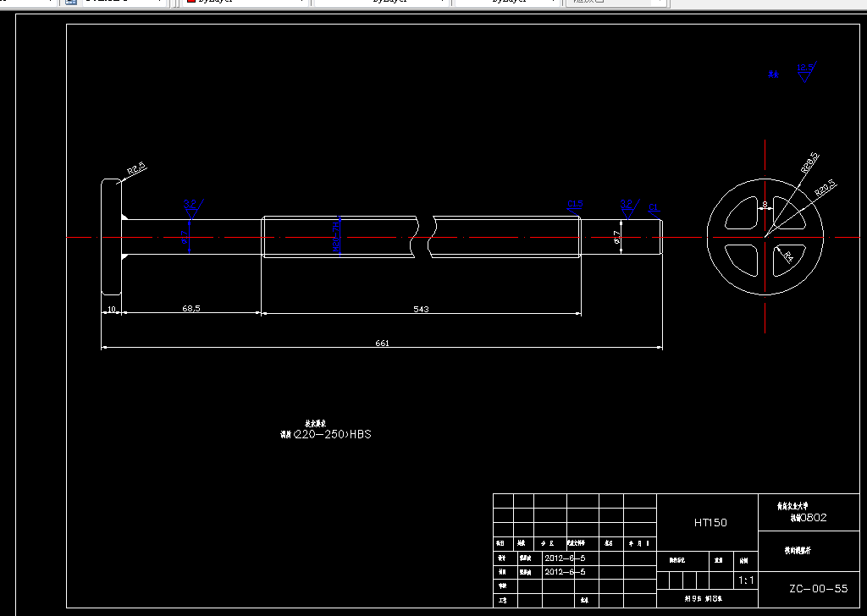Select the 1:1 scale text
The height and width of the screenshot is (616, 867).
pyautogui.click(x=746, y=580)
